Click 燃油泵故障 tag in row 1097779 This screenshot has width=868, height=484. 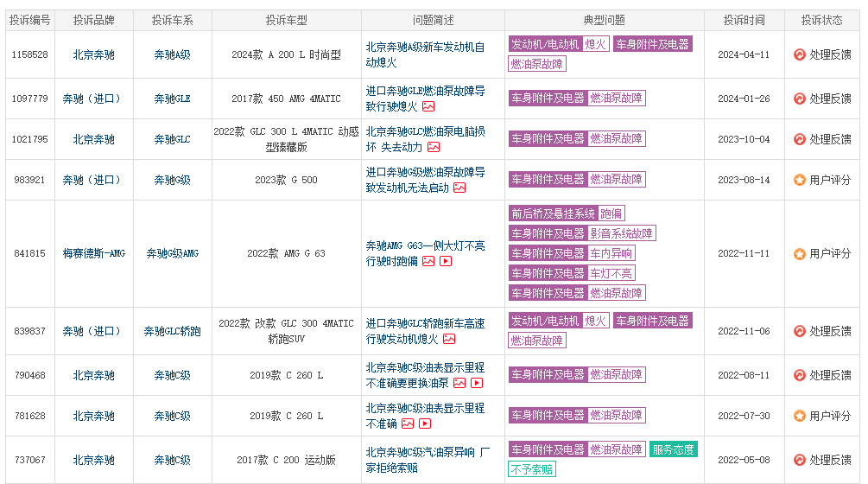(616, 98)
